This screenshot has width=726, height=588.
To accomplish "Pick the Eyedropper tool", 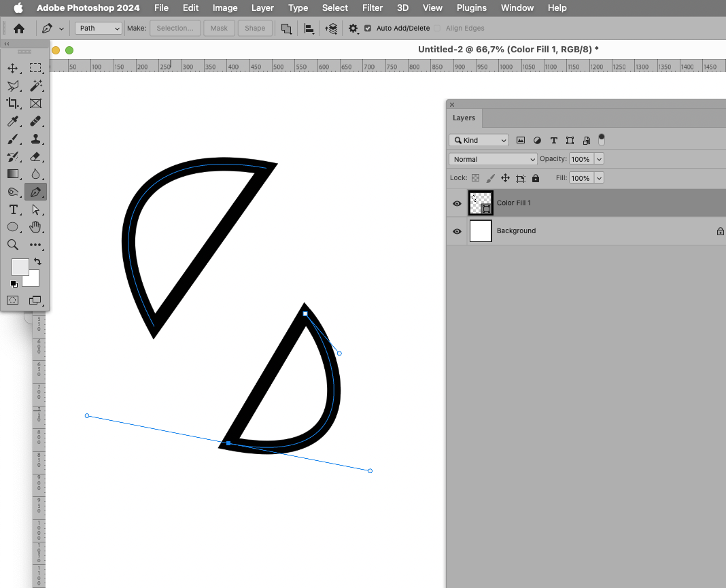I will [14, 121].
